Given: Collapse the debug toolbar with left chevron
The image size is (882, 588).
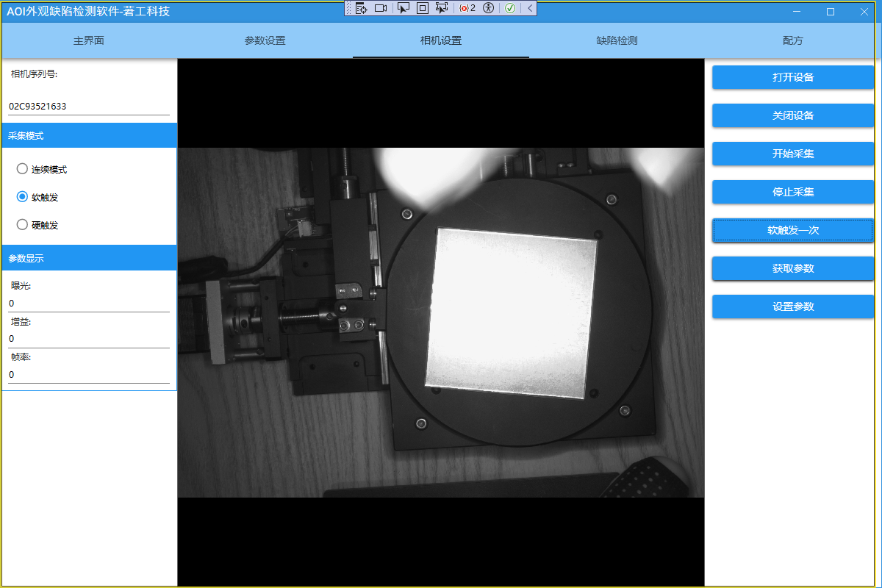Looking at the screenshot, I should (x=530, y=8).
